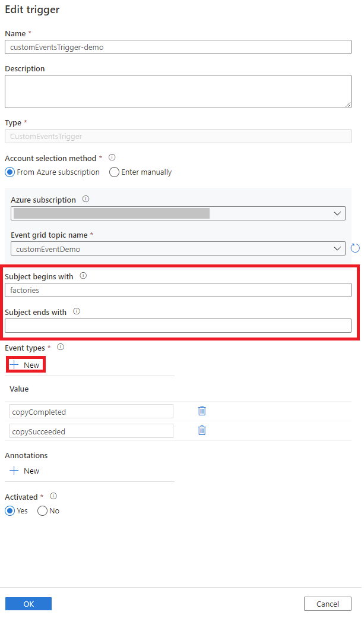Screen dimensions: 364x618
Task: Delete the copySucceeded event type
Action: 202,430
